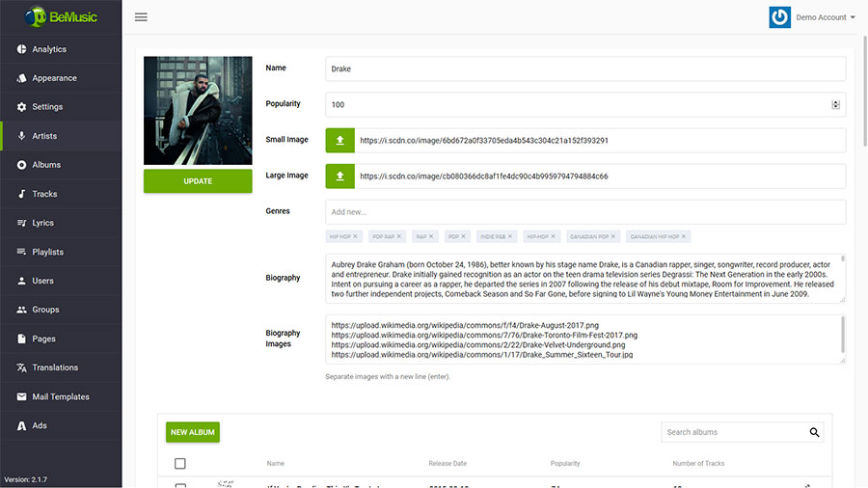Click the Demo Account avatar icon

coord(779,17)
